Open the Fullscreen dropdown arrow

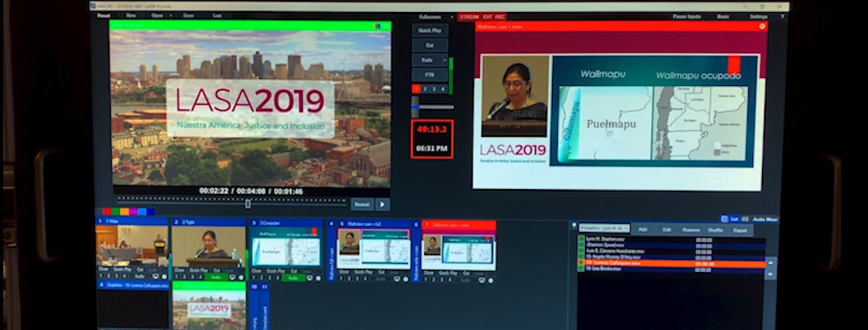click(x=452, y=17)
